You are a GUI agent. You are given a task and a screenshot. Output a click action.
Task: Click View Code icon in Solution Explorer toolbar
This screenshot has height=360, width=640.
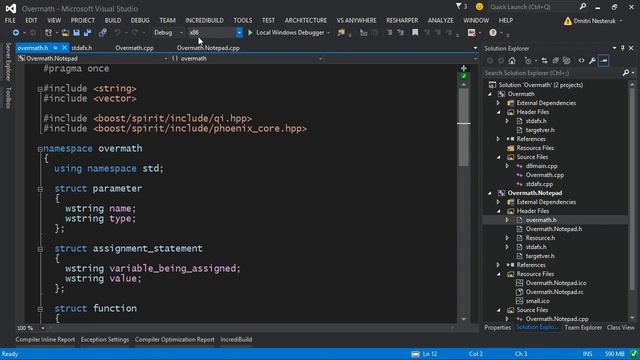click(581, 61)
